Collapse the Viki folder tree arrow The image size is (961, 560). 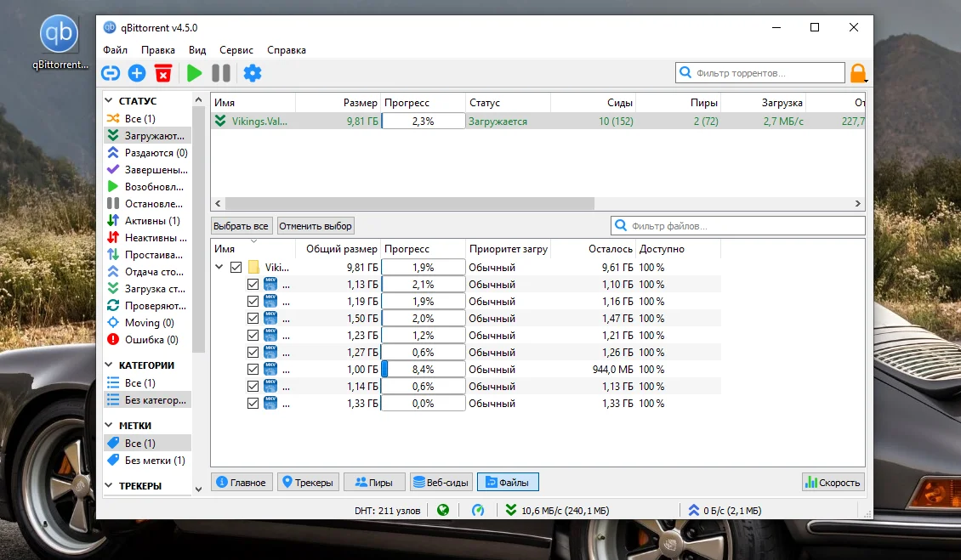(x=219, y=268)
